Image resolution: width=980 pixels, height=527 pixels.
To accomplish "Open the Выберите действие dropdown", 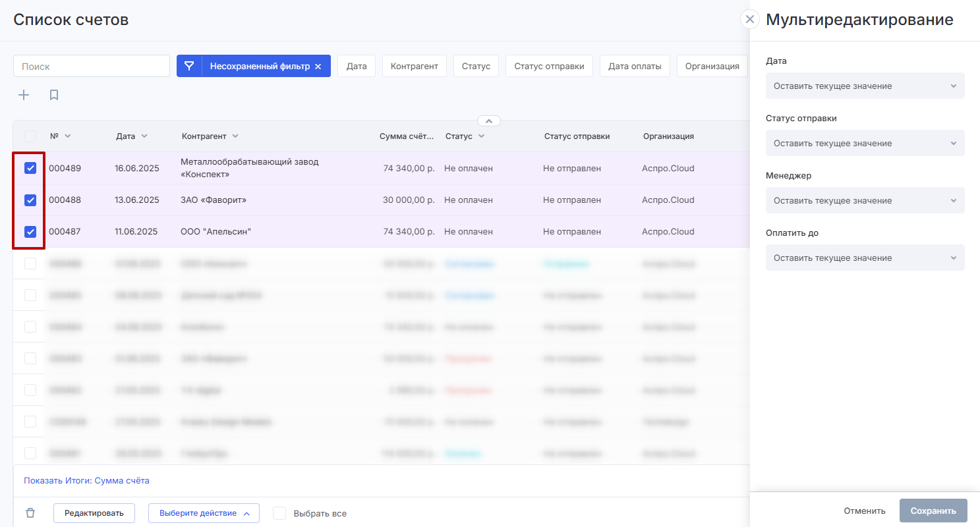I will (204, 513).
